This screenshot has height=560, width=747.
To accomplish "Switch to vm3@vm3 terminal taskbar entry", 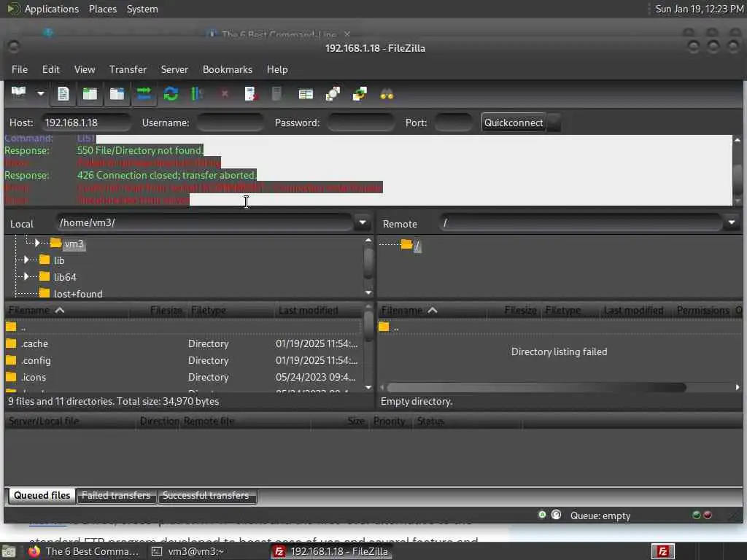I will [x=188, y=551].
